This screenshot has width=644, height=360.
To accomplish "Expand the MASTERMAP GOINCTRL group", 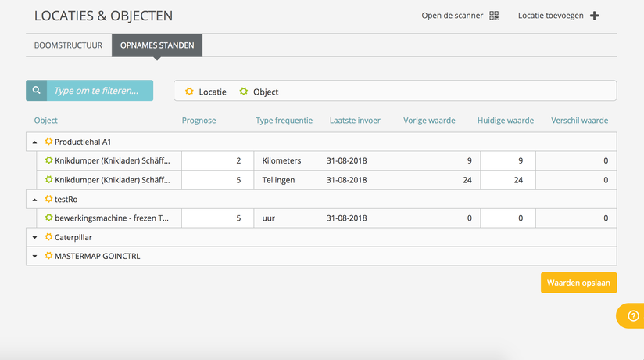I will pos(35,257).
